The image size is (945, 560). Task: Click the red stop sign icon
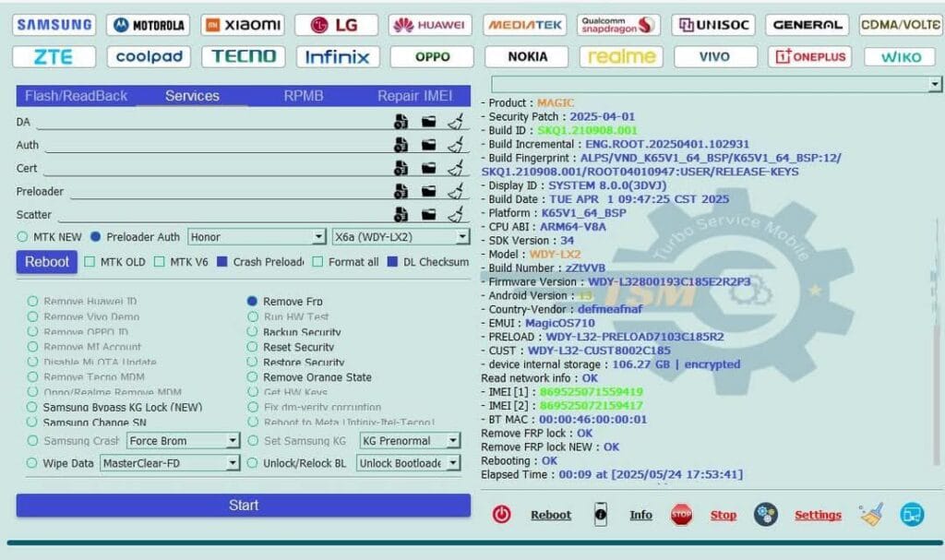[x=681, y=514]
